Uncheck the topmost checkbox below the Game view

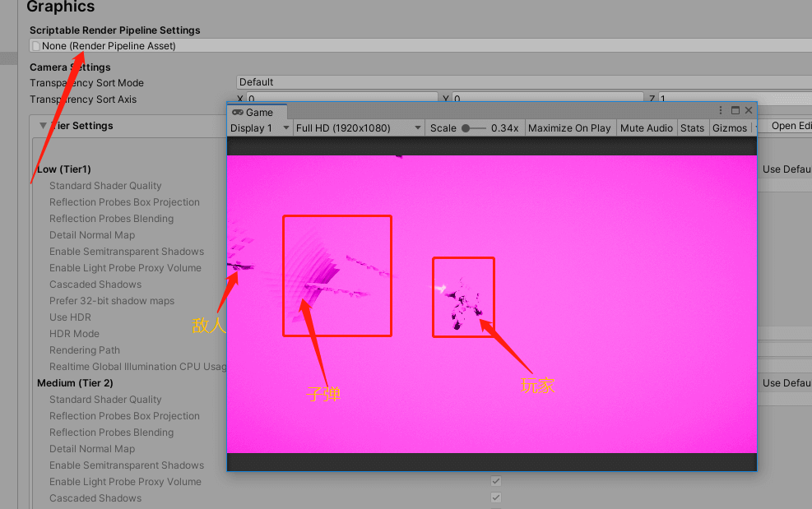(495, 481)
